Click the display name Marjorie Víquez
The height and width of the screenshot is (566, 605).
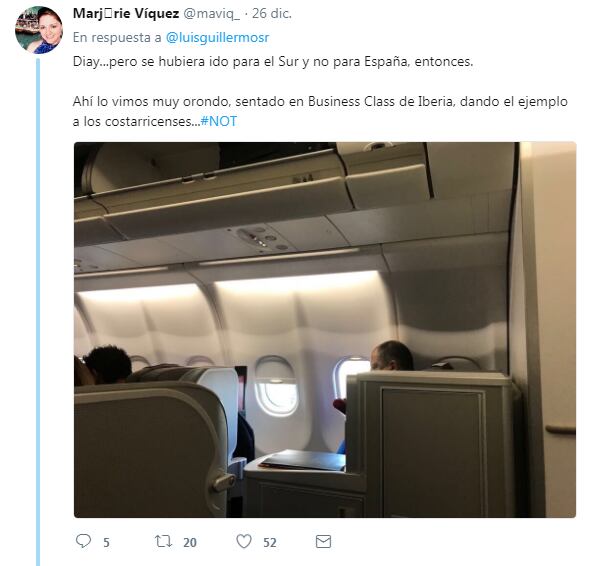click(126, 14)
